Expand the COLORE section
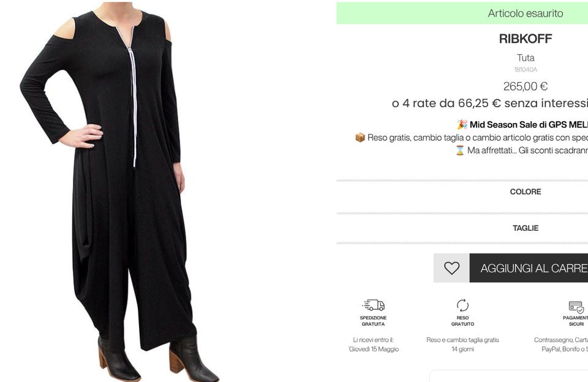 pyautogui.click(x=526, y=192)
